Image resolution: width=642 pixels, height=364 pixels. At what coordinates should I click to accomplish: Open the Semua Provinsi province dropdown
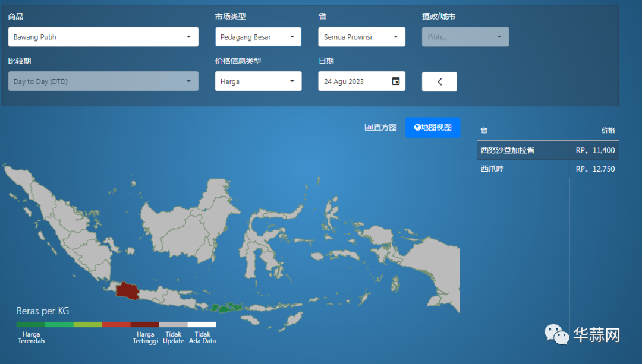coord(361,37)
